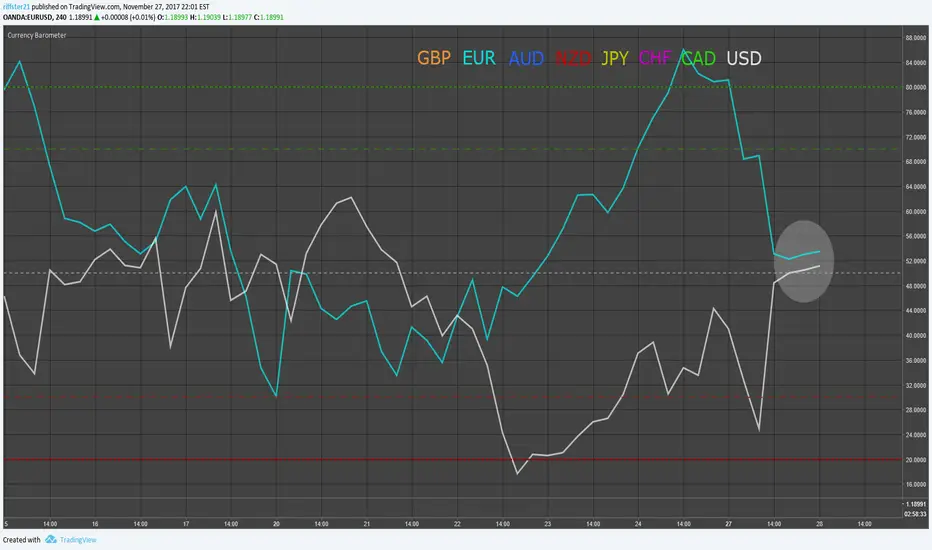This screenshot has width=932, height=550.
Task: Select the USD legend label
Action: click(744, 58)
